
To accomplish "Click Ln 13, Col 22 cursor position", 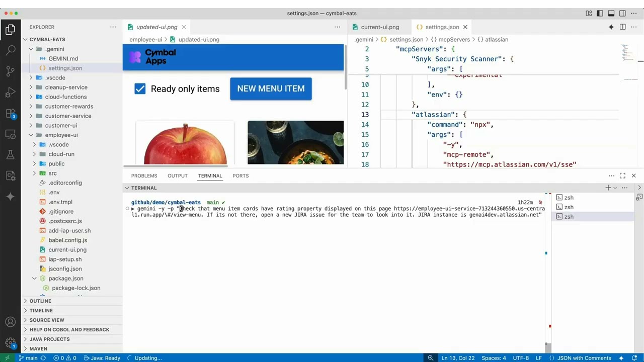I will (458, 358).
